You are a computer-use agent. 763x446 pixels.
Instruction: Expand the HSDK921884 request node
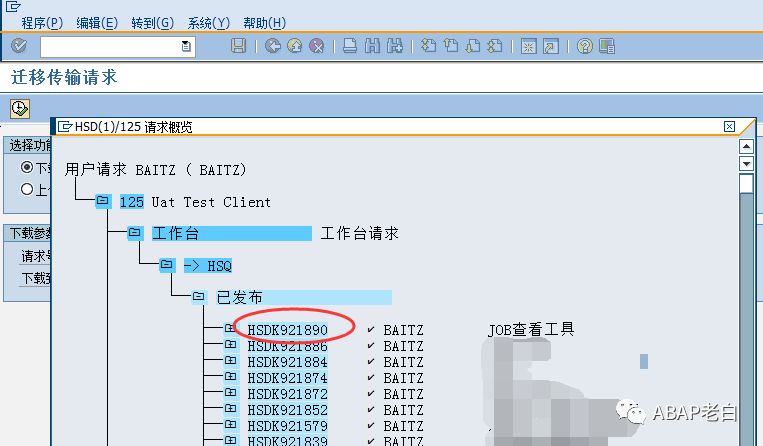point(230,361)
